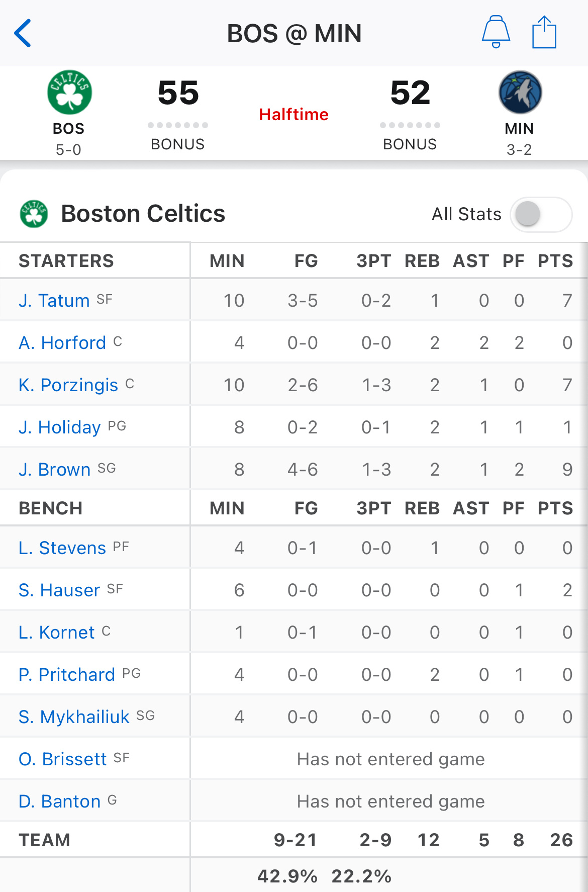Select J. Brown in the starters list
This screenshot has height=892, width=588.
click(55, 469)
